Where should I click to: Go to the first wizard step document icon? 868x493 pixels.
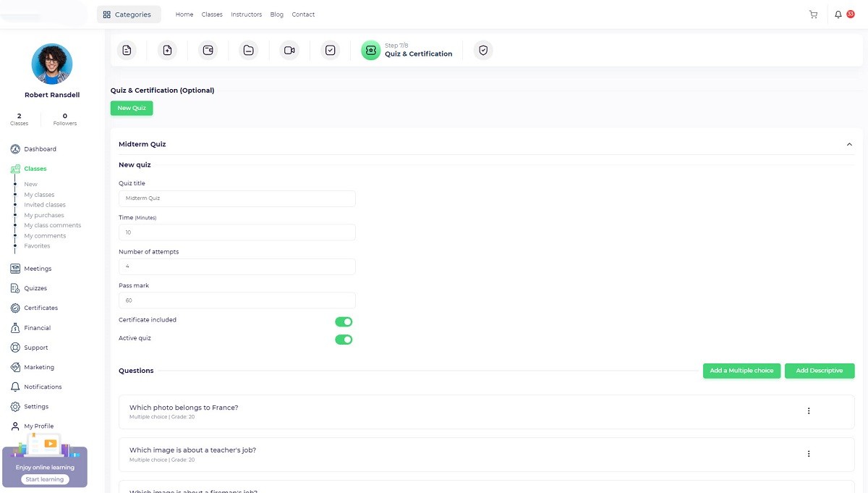pos(127,51)
